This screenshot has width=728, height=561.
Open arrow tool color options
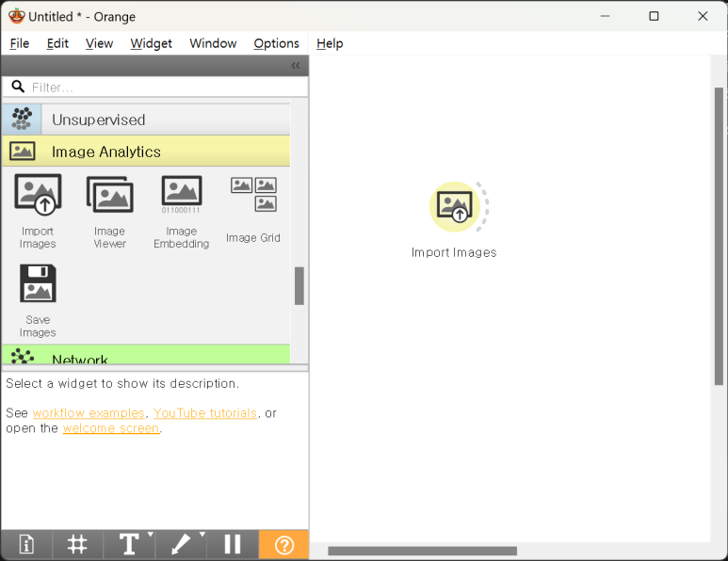click(x=202, y=535)
